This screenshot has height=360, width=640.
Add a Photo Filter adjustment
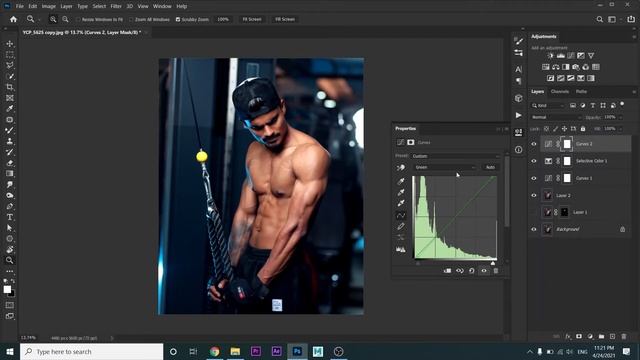coord(576,67)
